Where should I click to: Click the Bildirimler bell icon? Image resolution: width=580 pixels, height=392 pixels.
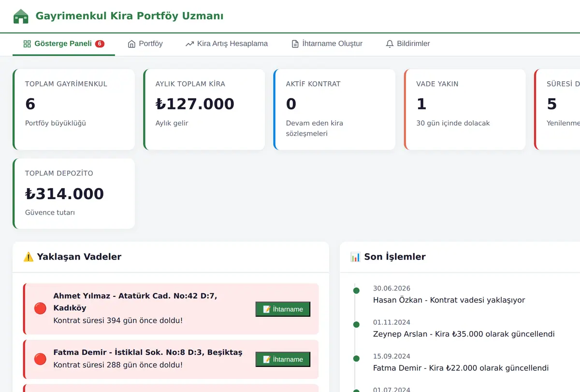click(390, 44)
